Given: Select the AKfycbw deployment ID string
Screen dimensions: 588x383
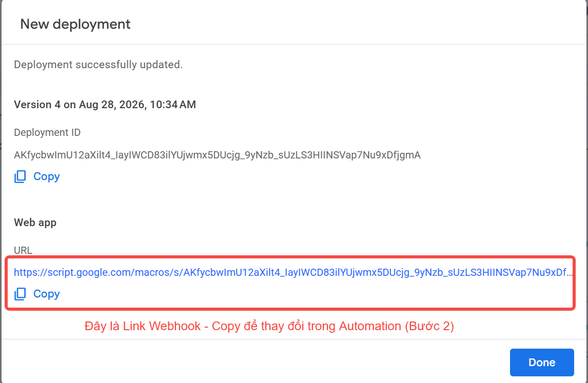Looking at the screenshot, I should 217,155.
